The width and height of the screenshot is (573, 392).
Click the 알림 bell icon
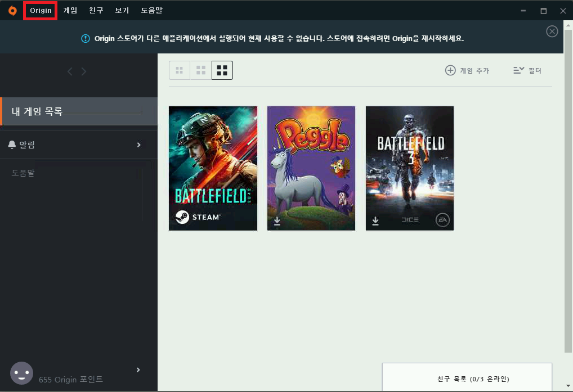click(12, 145)
